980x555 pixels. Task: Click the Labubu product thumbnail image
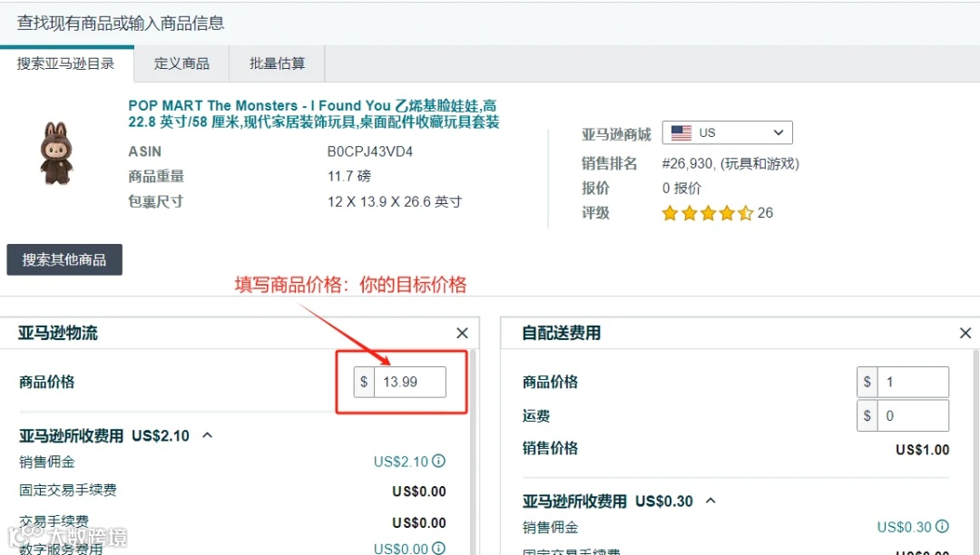coord(57,153)
